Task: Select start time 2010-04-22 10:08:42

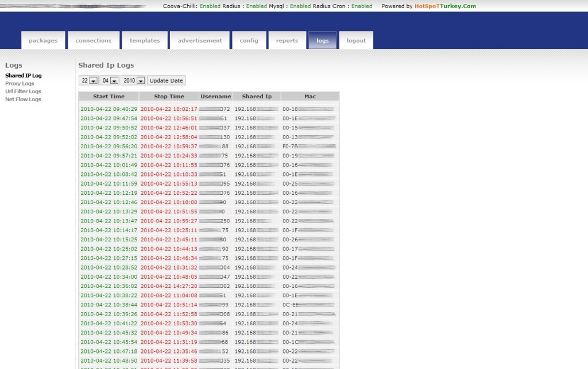Action: 109,174
